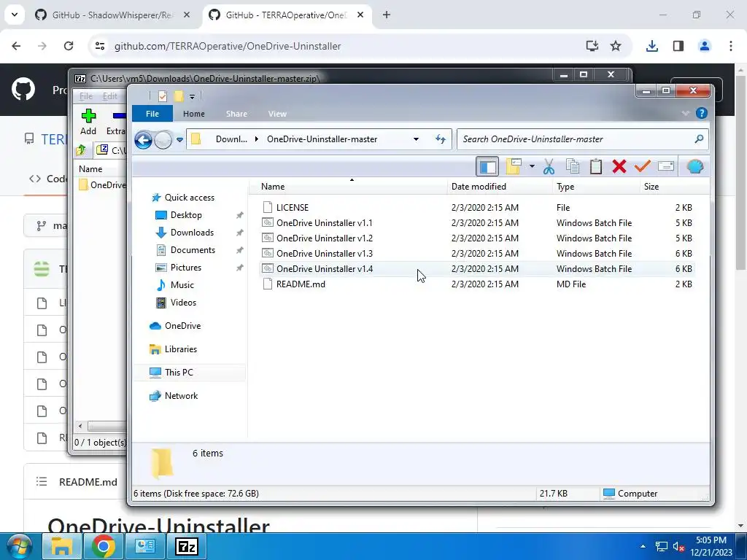Click the Back arrow in Explorer

click(143, 140)
